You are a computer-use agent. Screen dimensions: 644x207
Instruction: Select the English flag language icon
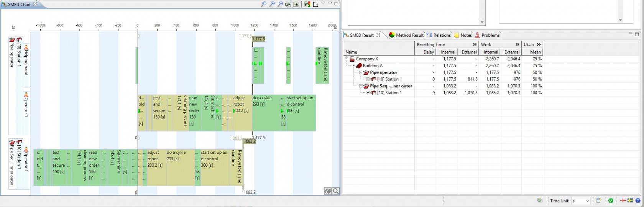[x=623, y=200]
